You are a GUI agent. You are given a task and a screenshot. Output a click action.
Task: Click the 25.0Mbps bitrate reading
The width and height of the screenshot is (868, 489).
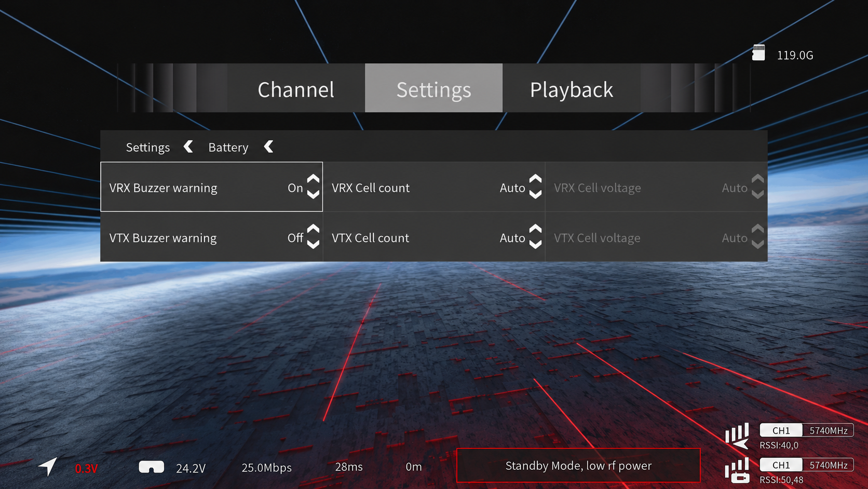[x=266, y=468]
